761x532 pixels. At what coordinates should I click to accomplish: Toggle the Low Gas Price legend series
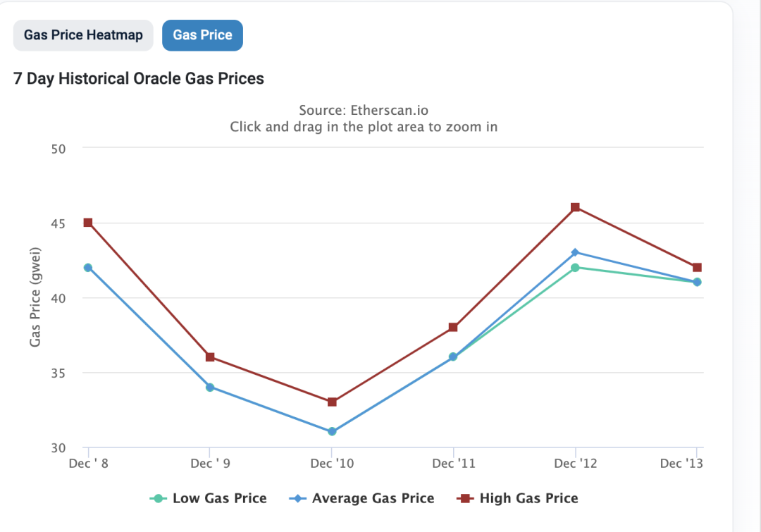click(x=219, y=498)
